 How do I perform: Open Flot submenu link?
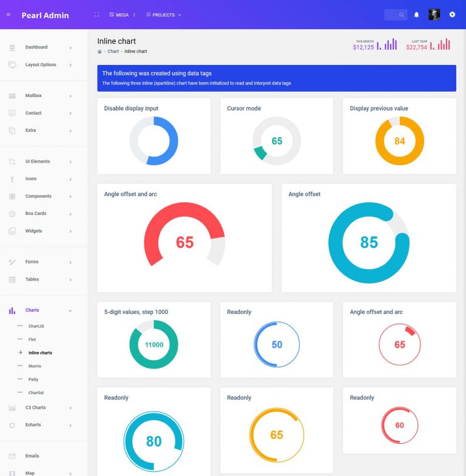click(x=32, y=339)
